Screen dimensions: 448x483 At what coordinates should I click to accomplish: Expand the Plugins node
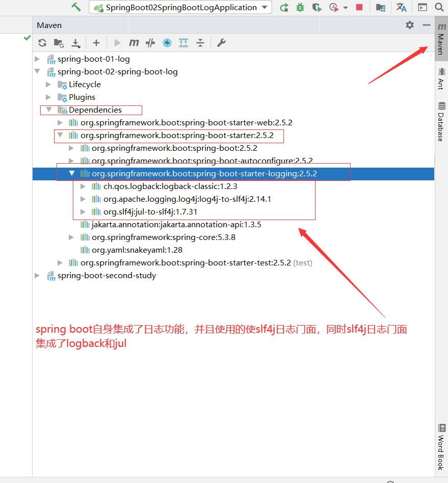tap(48, 97)
